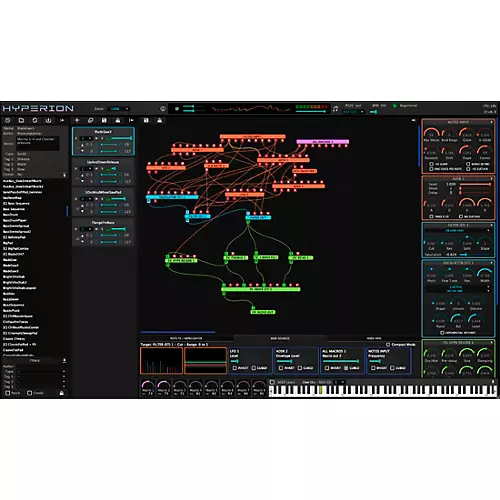Toggle the Exponential Detuning checkbox
500x500 pixels.
[442, 333]
